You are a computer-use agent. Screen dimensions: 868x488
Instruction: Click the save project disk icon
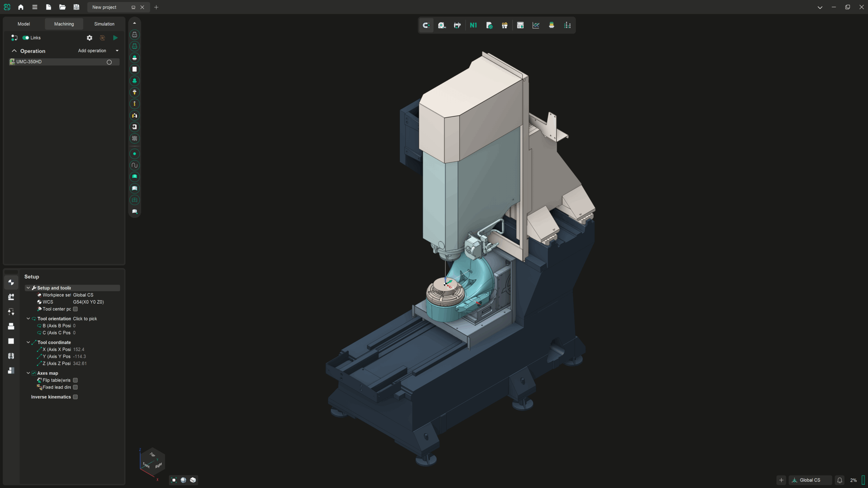tap(76, 7)
